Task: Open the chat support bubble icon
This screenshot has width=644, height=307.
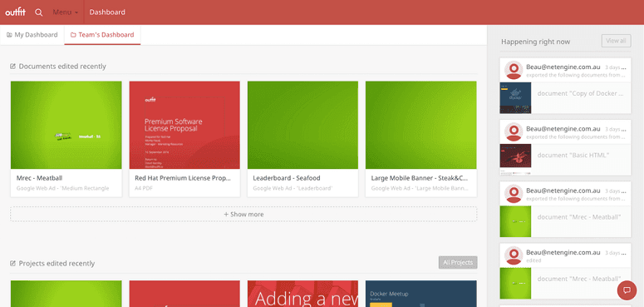Action: [x=627, y=290]
